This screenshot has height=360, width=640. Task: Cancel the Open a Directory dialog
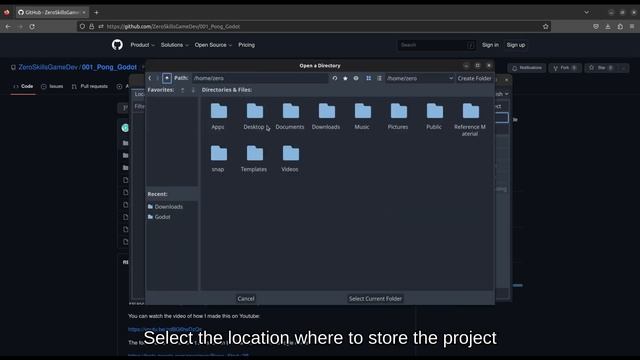coord(246,299)
